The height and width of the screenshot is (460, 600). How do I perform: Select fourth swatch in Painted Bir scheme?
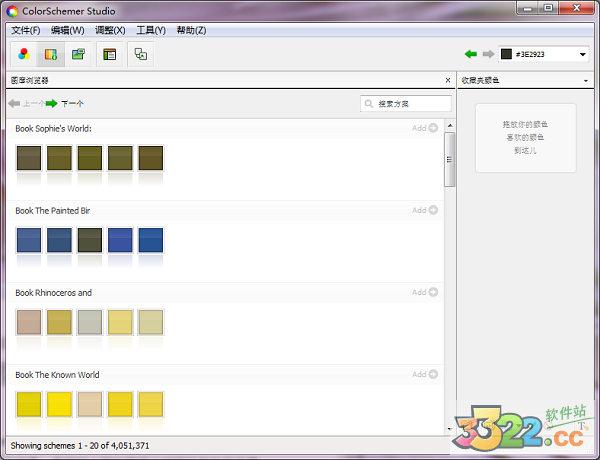coord(120,240)
